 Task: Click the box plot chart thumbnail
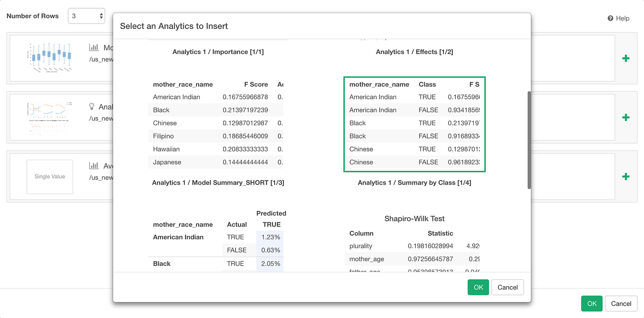point(50,57)
